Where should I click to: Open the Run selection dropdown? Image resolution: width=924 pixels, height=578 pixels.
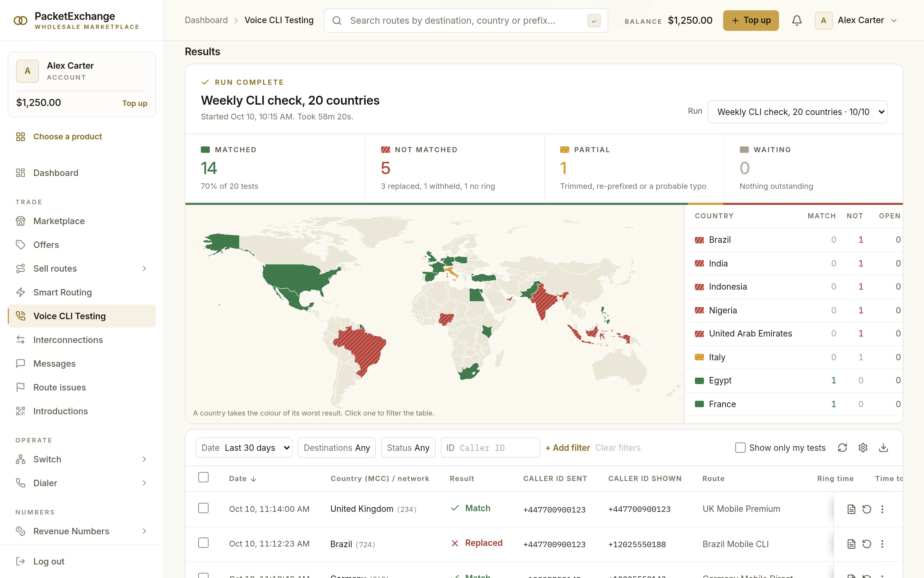pos(797,112)
